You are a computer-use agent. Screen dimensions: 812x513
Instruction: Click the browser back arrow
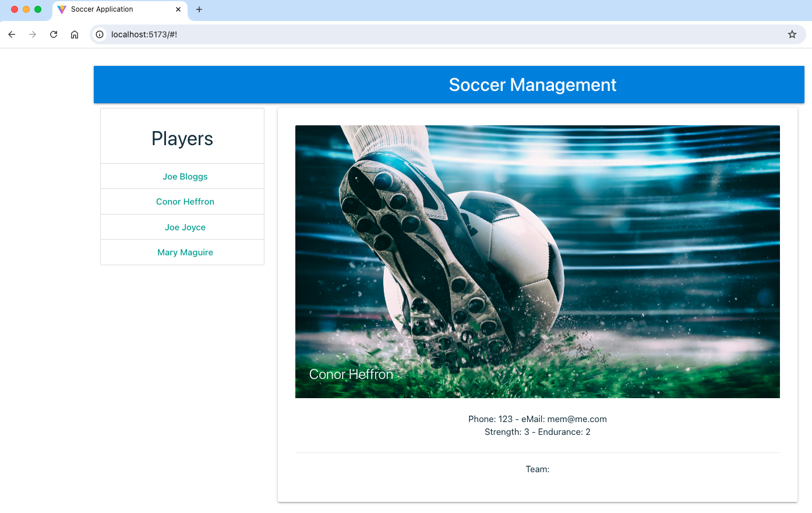point(12,34)
